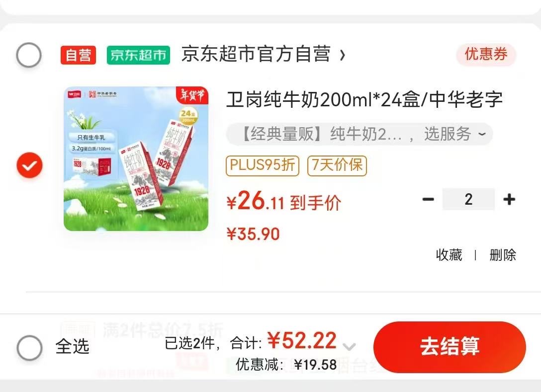This screenshot has width=541, height=392.
Task: Expand the 经典量贩 spec selector dropdown
Action: point(360,134)
